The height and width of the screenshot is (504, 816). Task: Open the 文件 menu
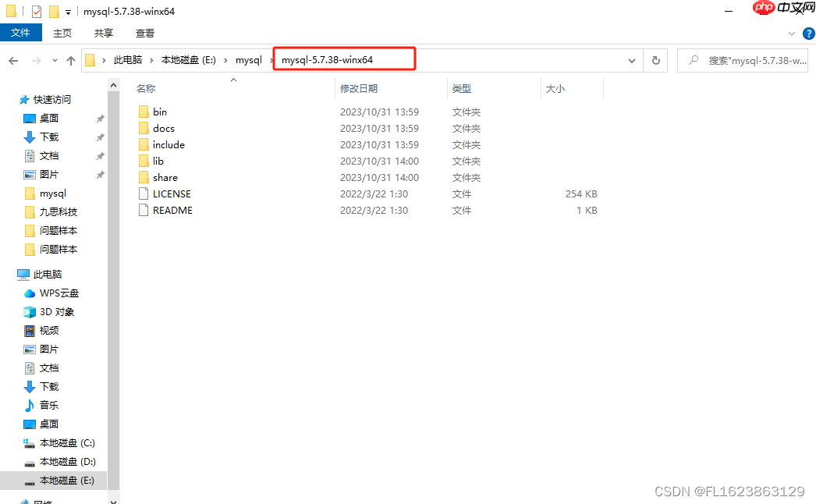coord(21,33)
